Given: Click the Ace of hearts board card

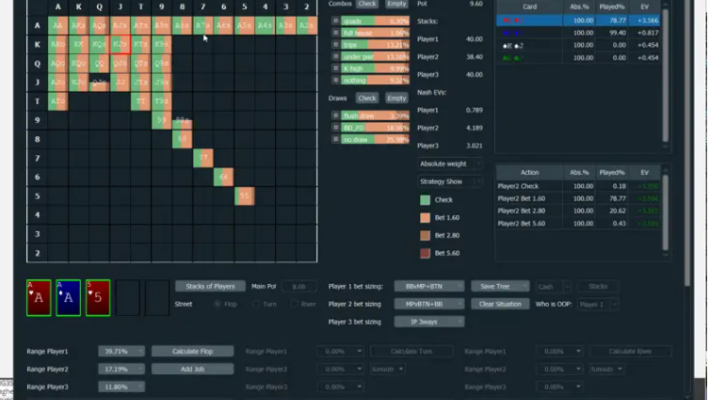Looking at the screenshot, I should [x=39, y=298].
